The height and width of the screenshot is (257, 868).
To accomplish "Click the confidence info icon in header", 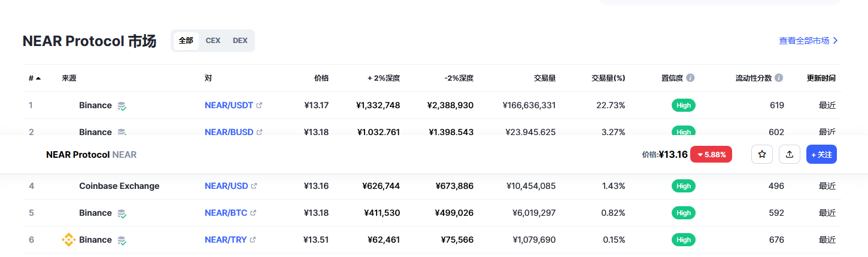I will pyautogui.click(x=690, y=78).
